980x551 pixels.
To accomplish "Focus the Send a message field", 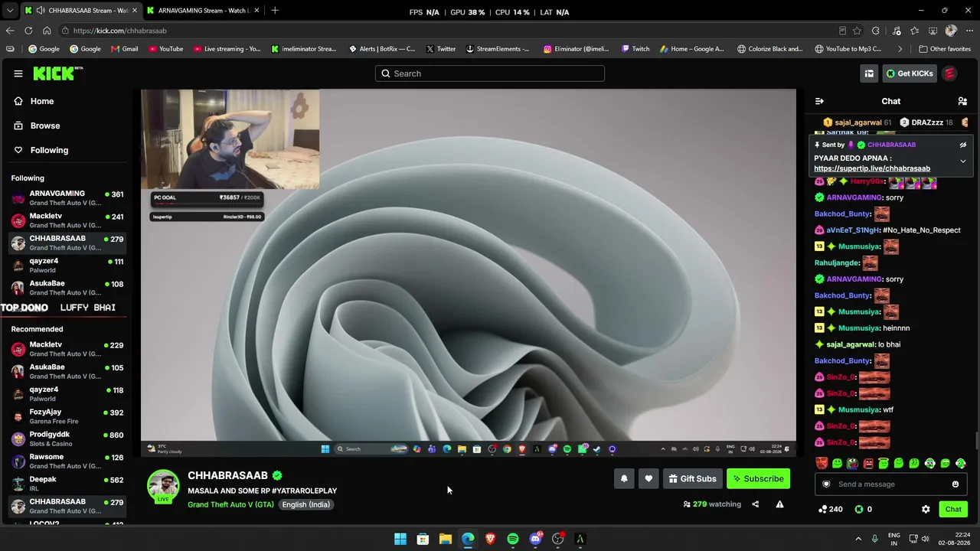I will (x=890, y=484).
